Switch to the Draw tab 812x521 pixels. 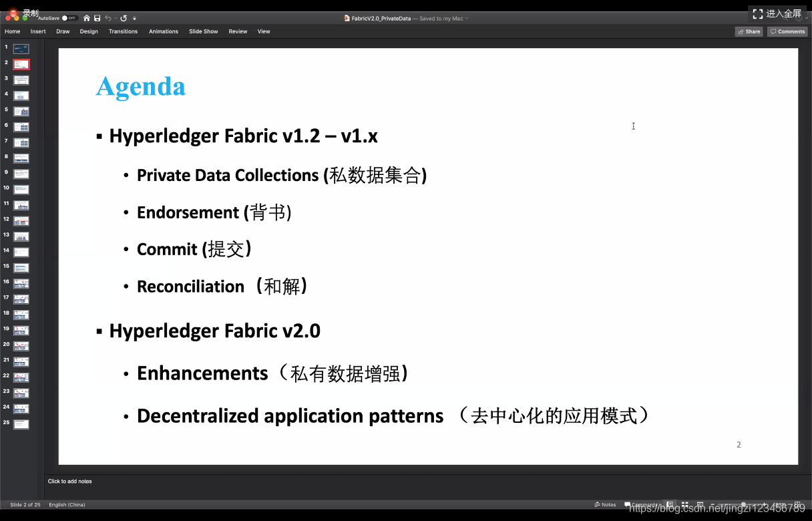coord(63,31)
